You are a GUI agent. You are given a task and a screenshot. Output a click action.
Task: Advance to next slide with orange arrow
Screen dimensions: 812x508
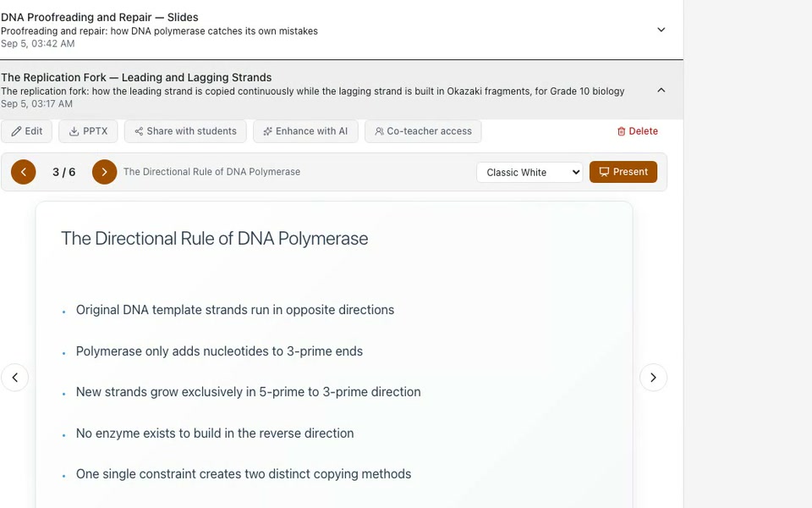pyautogui.click(x=104, y=172)
